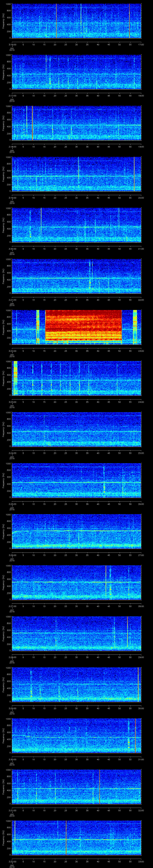Screen dimensions: 153x868
Task: Click the 3:16:00 start time label
Action: [12, 44]
